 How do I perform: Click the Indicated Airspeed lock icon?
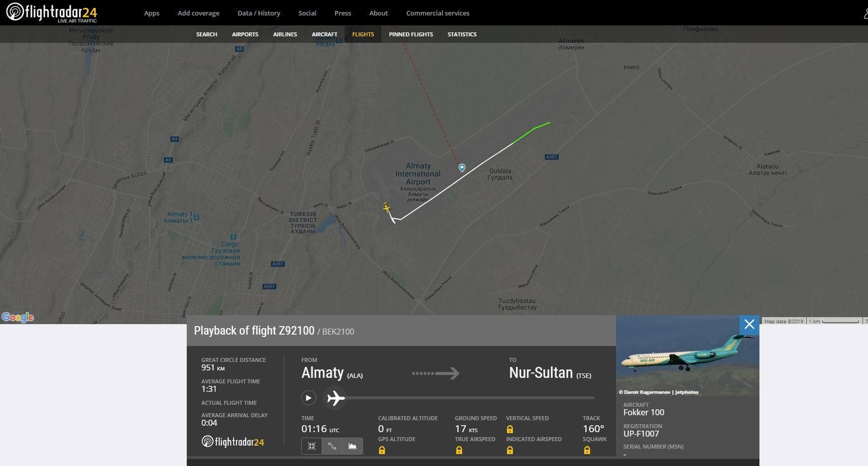(510, 450)
